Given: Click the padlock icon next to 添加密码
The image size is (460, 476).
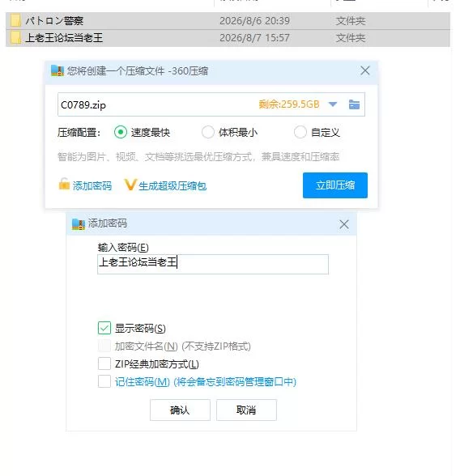Looking at the screenshot, I should click(x=64, y=184).
